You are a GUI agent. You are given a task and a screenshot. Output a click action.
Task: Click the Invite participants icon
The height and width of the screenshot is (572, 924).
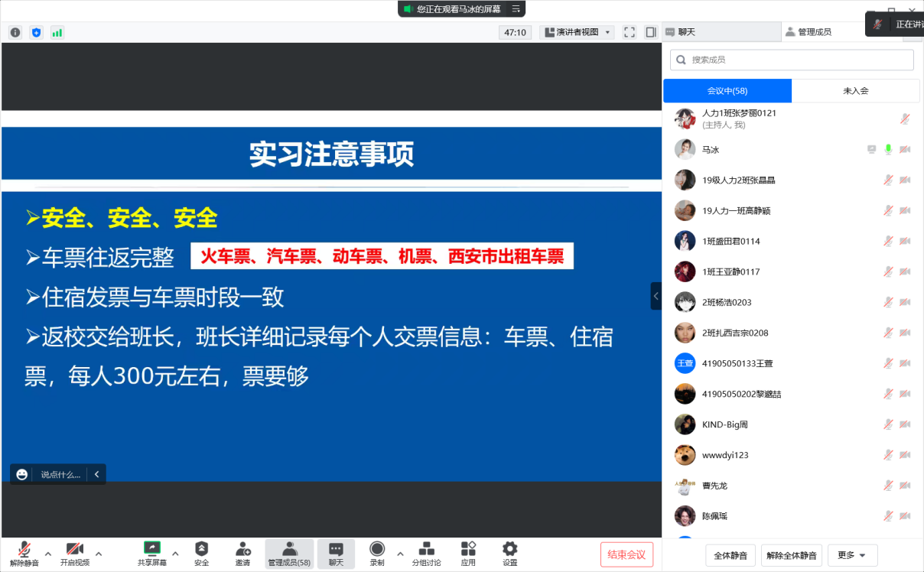click(242, 553)
